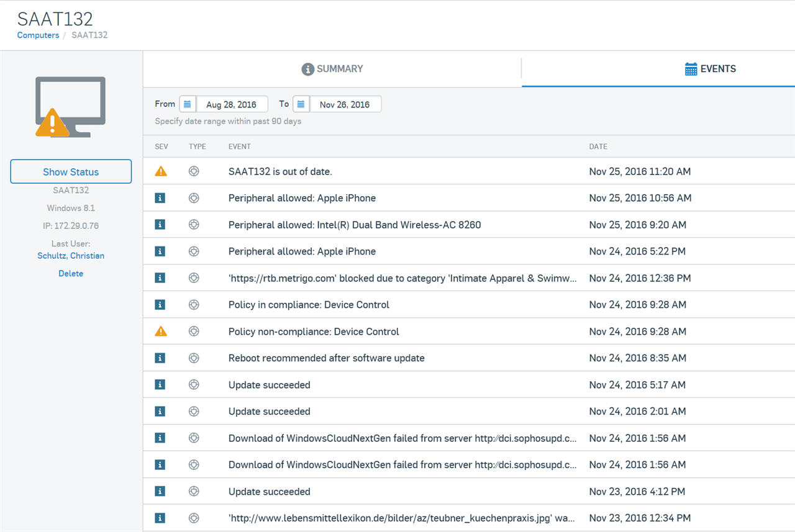Screen dimensions: 795x532
Task: Click info icon for Update succeeded 2:01 AM
Action: [x=160, y=412]
